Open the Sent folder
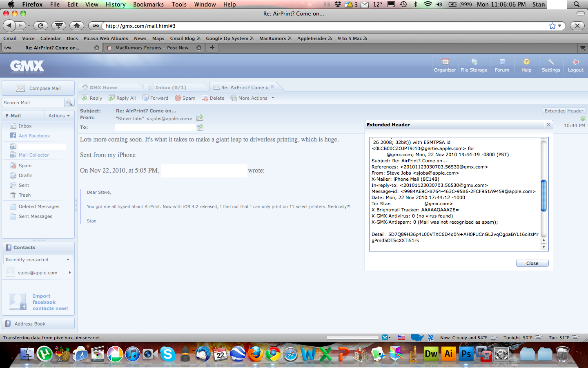The image size is (588, 368). click(24, 185)
